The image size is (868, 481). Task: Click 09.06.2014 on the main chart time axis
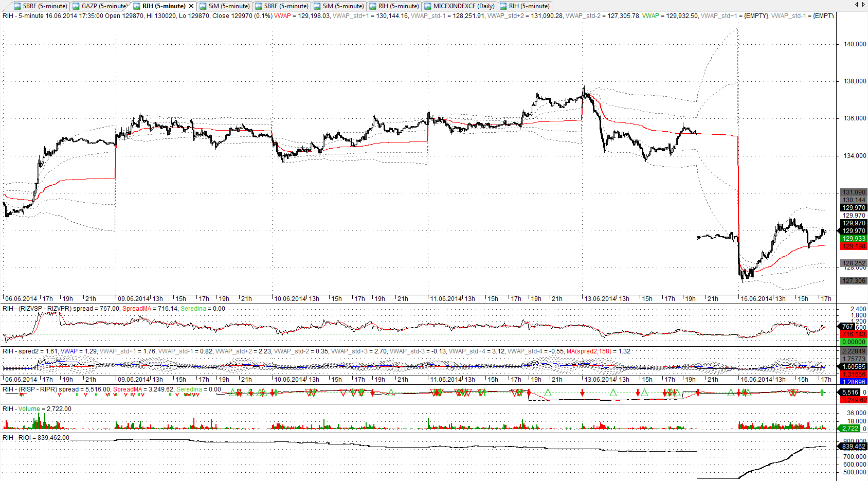pos(134,299)
